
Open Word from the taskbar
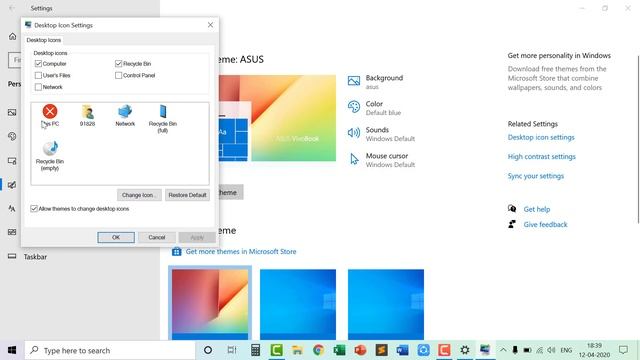click(402, 350)
